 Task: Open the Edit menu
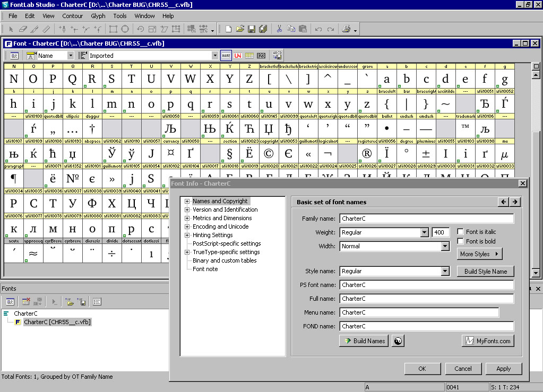coord(30,16)
